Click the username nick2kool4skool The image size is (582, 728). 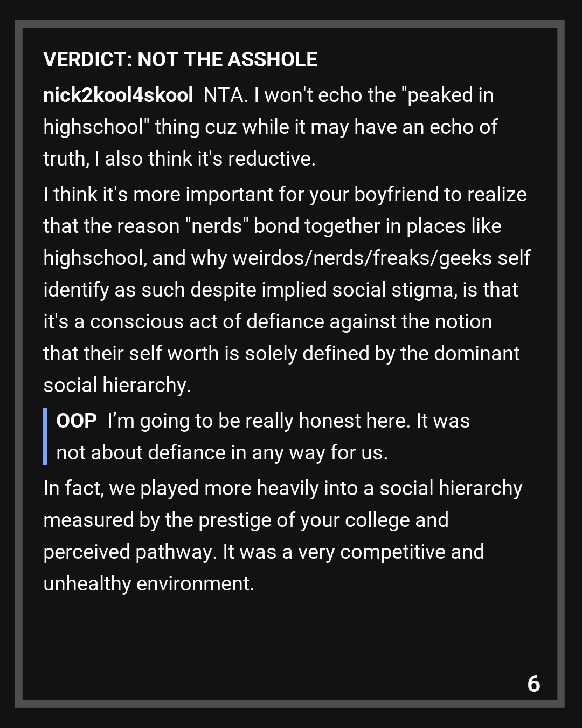coord(118,95)
